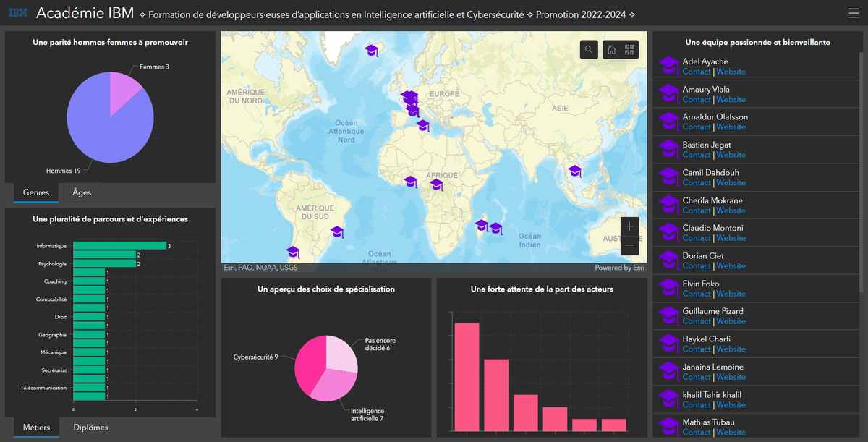Open the map search tool
Viewport: 868px width, 442px height.
click(x=589, y=50)
